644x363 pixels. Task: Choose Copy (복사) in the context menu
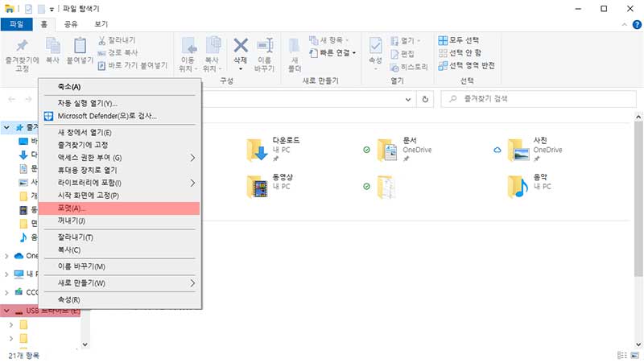coord(119,250)
